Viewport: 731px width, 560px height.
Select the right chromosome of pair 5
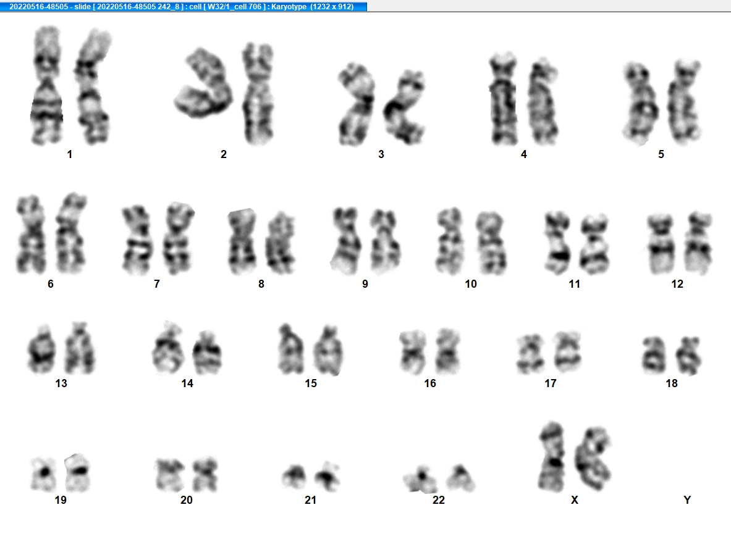coord(684,101)
